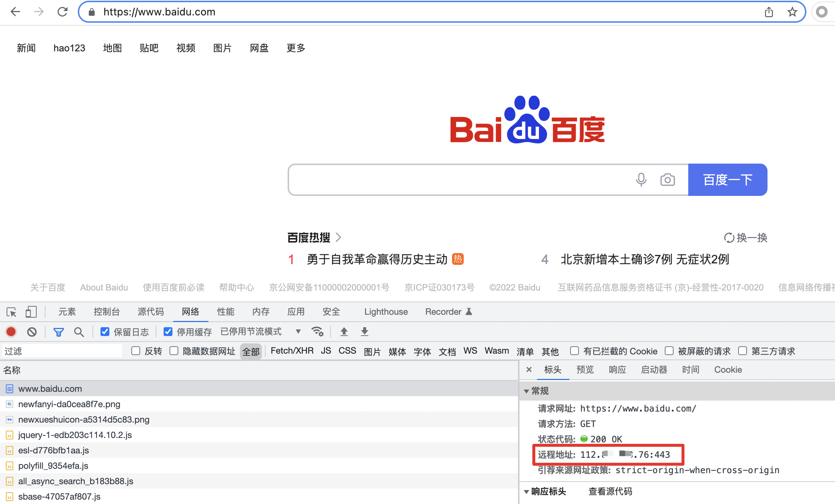The width and height of the screenshot is (835, 504).
Task: Click the profile circle icon
Action: coord(822,12)
